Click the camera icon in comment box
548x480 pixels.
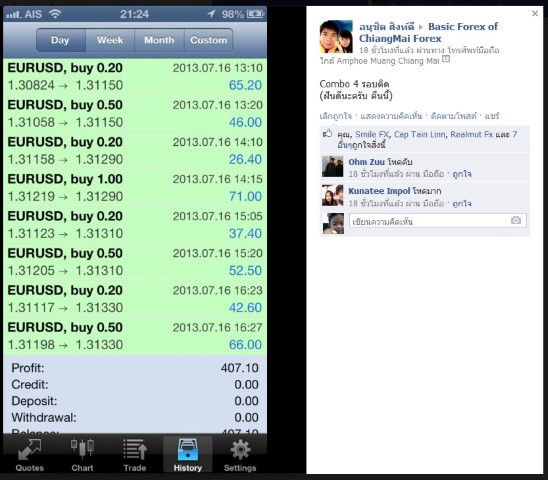pyautogui.click(x=516, y=221)
